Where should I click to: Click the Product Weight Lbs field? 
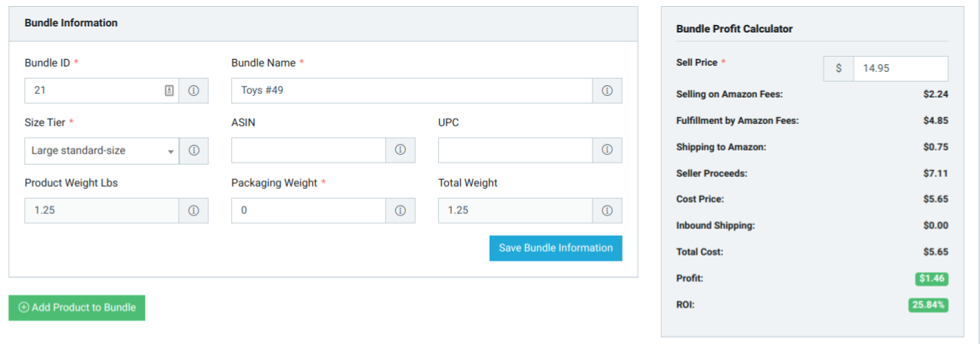pos(101,211)
